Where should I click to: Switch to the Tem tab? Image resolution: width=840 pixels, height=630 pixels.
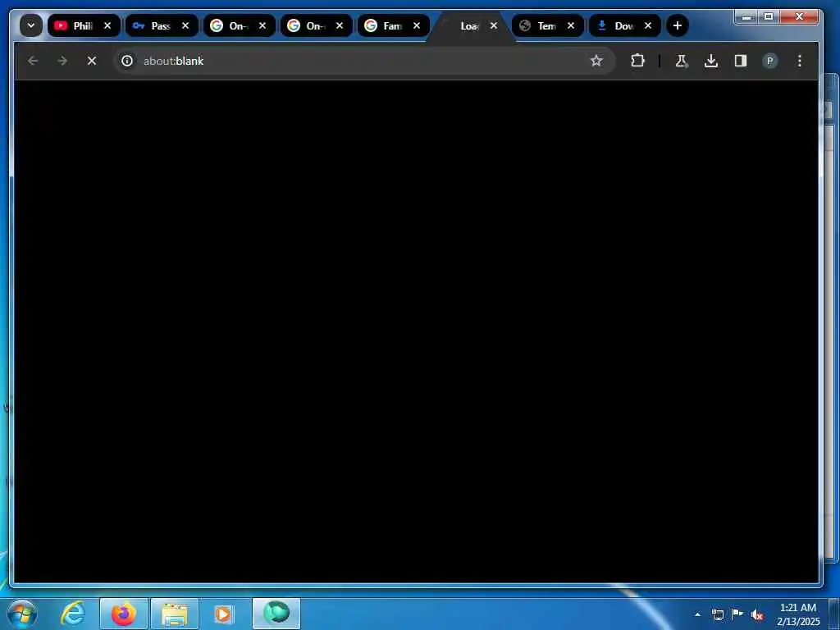click(x=546, y=25)
